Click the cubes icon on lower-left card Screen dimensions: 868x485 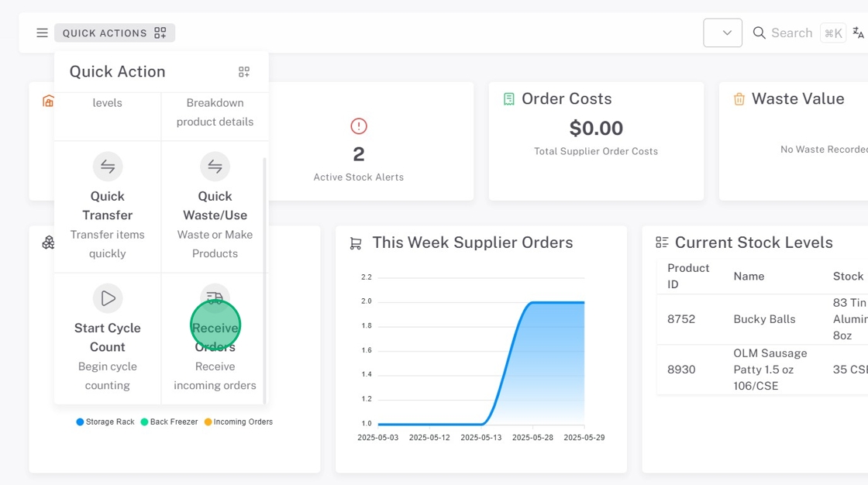click(49, 242)
